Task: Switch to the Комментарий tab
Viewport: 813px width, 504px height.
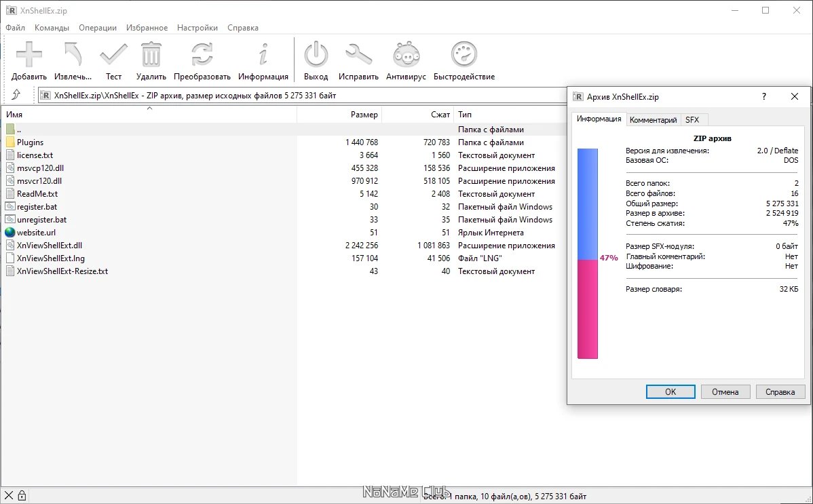Action: point(654,120)
